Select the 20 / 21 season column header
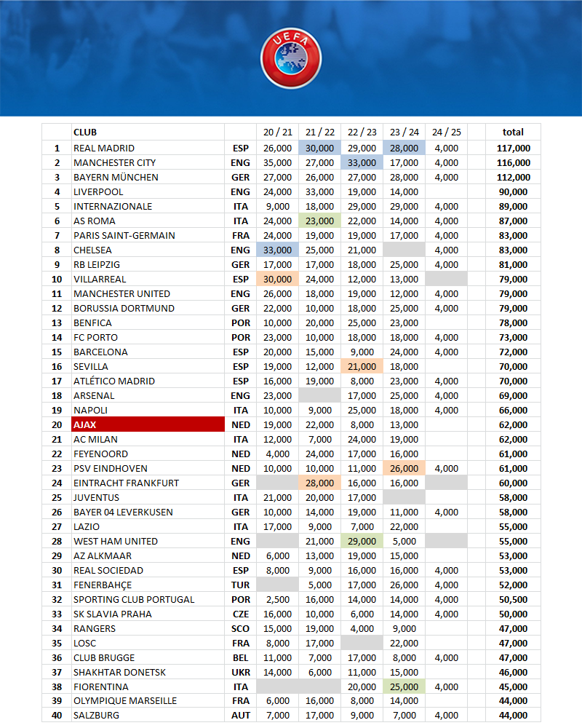This screenshot has height=728, width=582. coord(277,132)
